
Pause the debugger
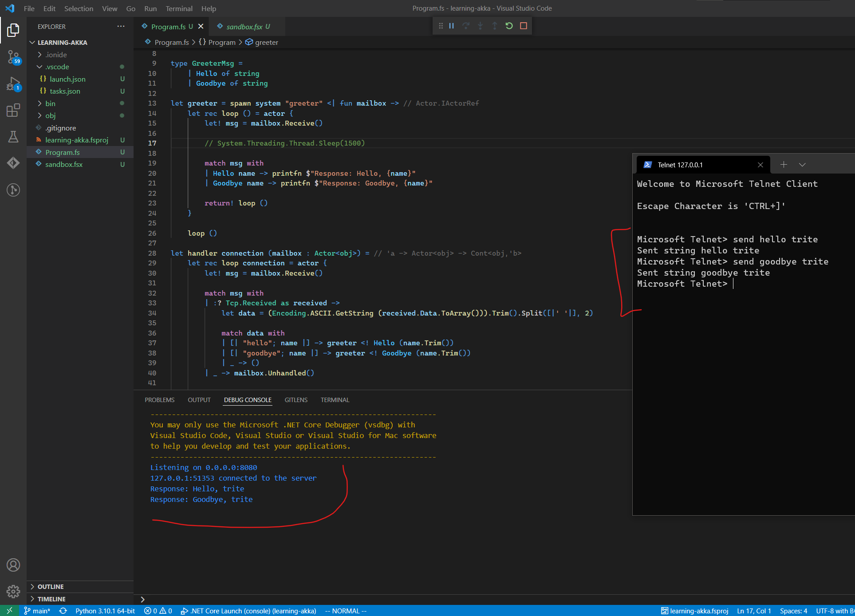pyautogui.click(x=451, y=26)
